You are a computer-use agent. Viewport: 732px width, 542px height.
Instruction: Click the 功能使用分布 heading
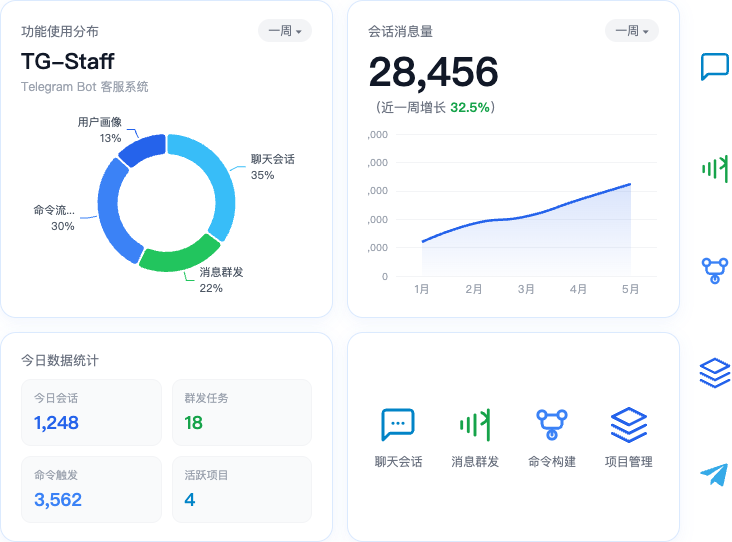(x=60, y=31)
